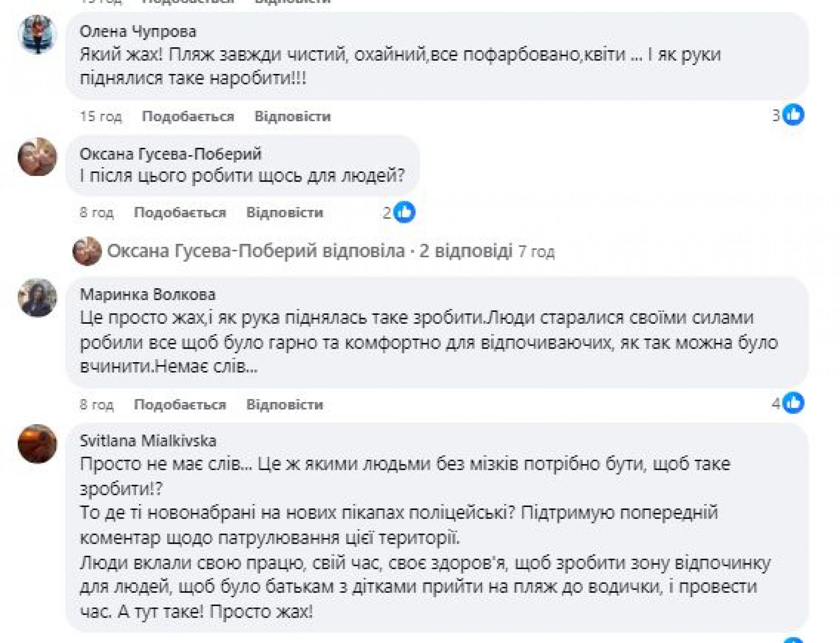The image size is (840, 643).
Task: Click small avatar beside '2 відповіді' thread
Action: tap(87, 252)
